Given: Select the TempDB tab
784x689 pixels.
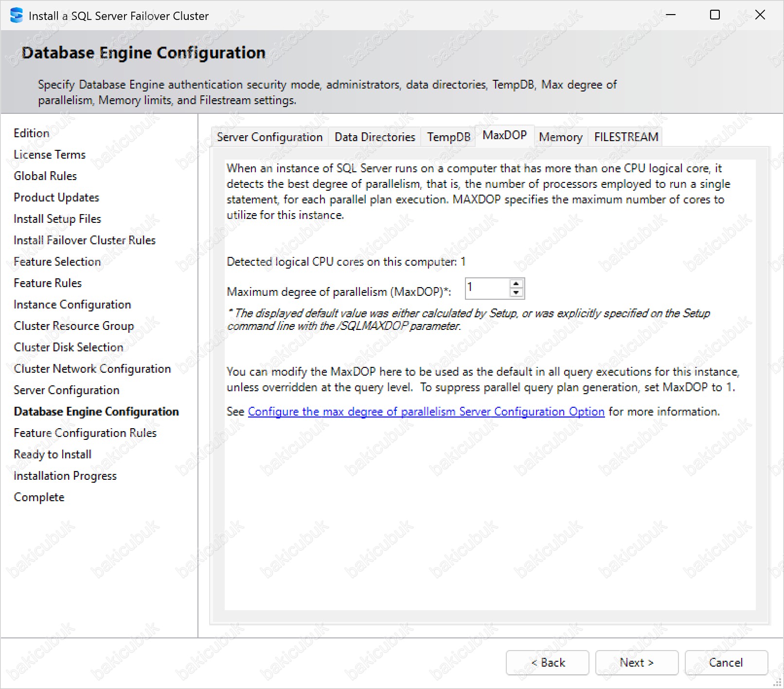Looking at the screenshot, I should tap(448, 137).
